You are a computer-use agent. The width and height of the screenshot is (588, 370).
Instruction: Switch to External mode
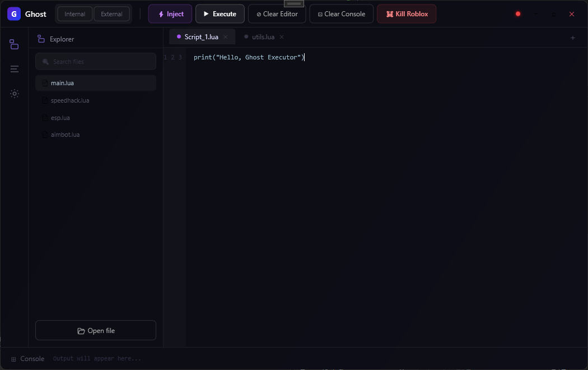pos(111,14)
